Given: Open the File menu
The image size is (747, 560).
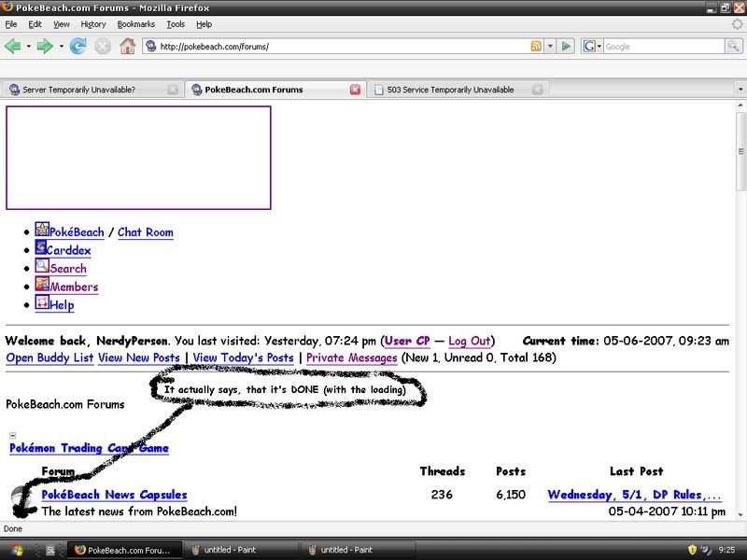Looking at the screenshot, I should [11, 24].
